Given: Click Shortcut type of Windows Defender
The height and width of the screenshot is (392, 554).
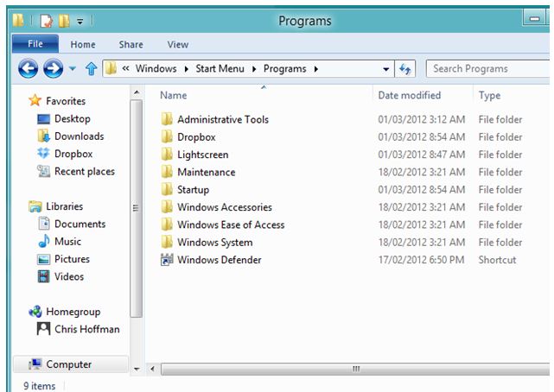Looking at the screenshot, I should 497,260.
